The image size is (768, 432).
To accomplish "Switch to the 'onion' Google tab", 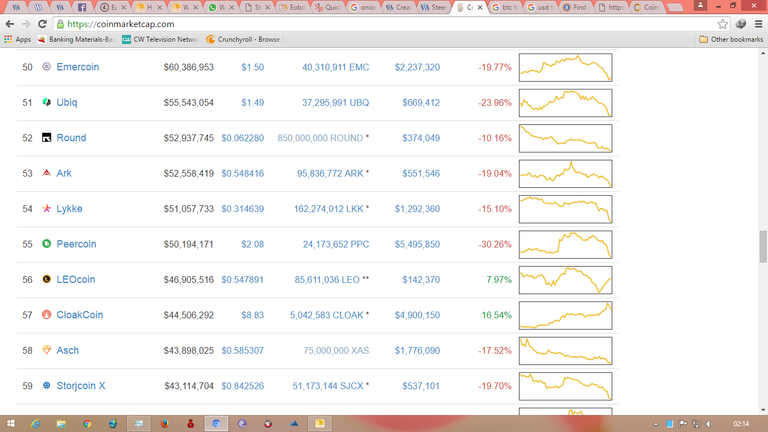I will click(362, 7).
